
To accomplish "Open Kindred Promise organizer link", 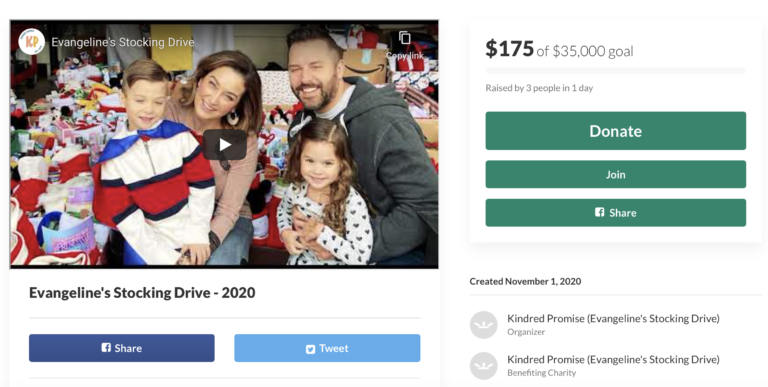I will (613, 318).
